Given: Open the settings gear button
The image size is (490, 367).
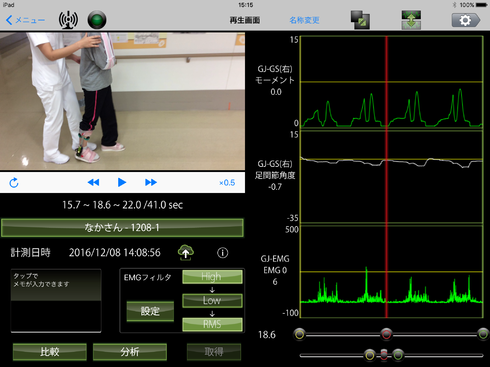Looking at the screenshot, I should [466, 20].
